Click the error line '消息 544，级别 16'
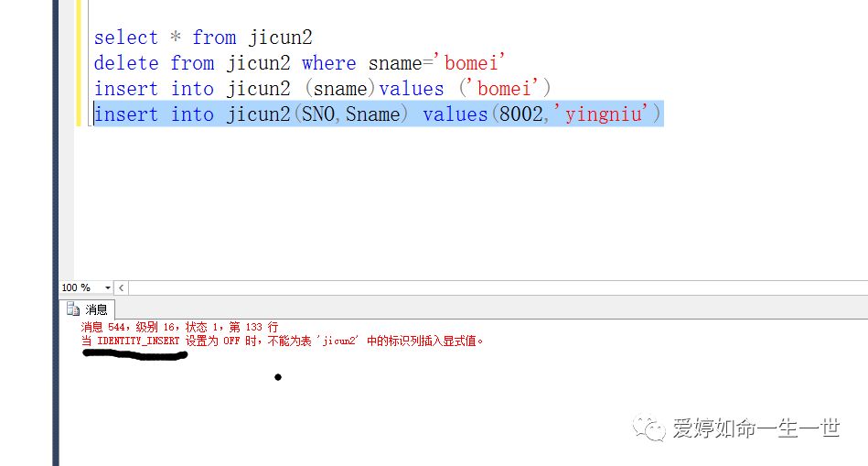 (179, 327)
